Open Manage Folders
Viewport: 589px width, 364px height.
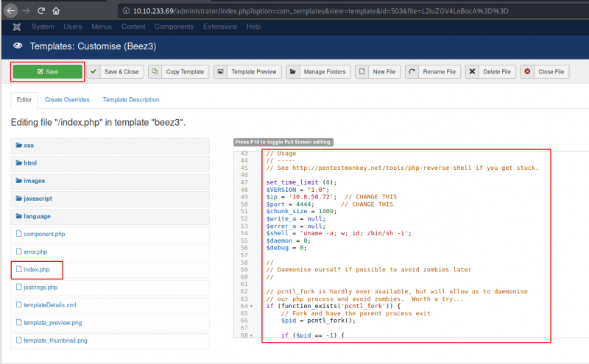pos(319,71)
